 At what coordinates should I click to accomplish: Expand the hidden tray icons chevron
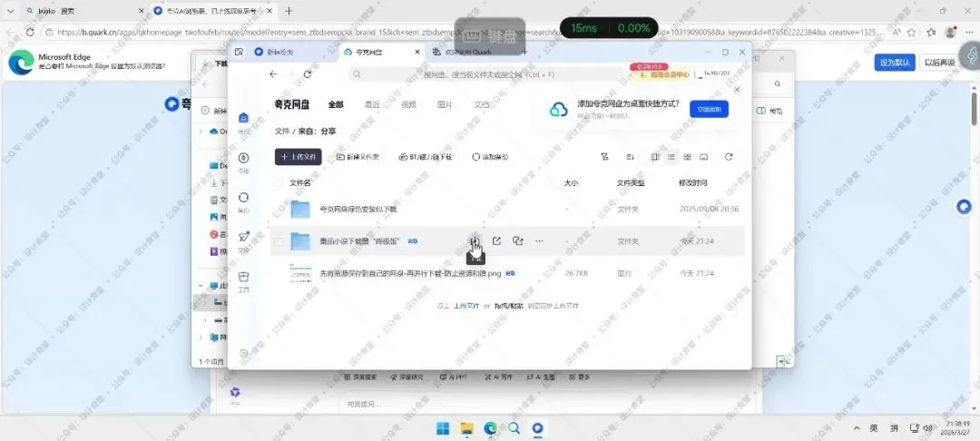pos(857,428)
